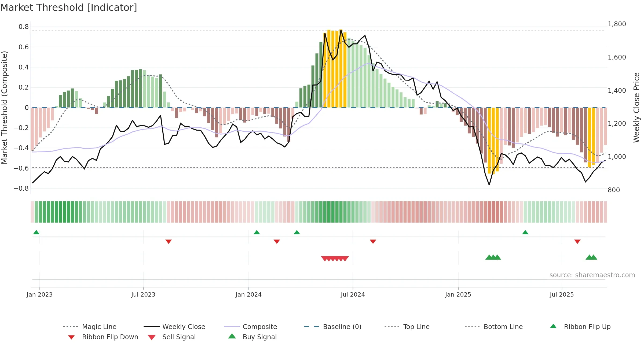Image resolution: width=644 pixels, height=362 pixels.
Task: Click the sell signal cluster before Jul 2024
Action: 335,259
